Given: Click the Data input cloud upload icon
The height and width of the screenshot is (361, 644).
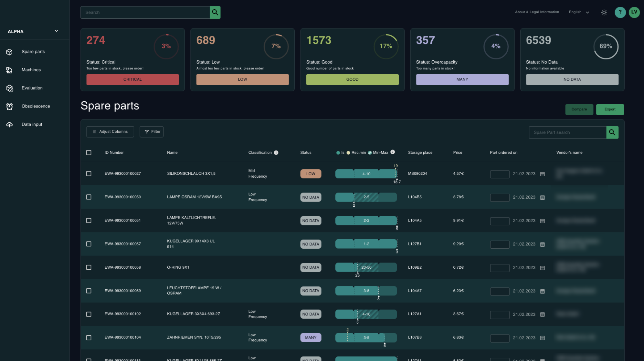Looking at the screenshot, I should (x=9, y=125).
